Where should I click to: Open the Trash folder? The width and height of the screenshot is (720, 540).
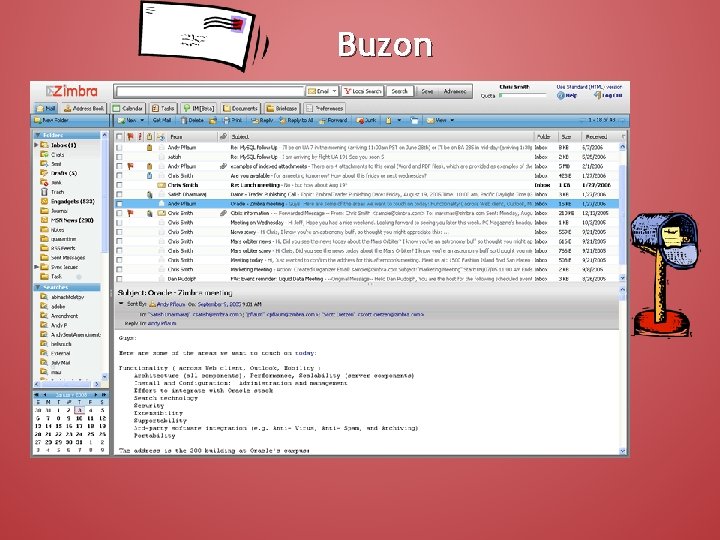pyautogui.click(x=53, y=192)
